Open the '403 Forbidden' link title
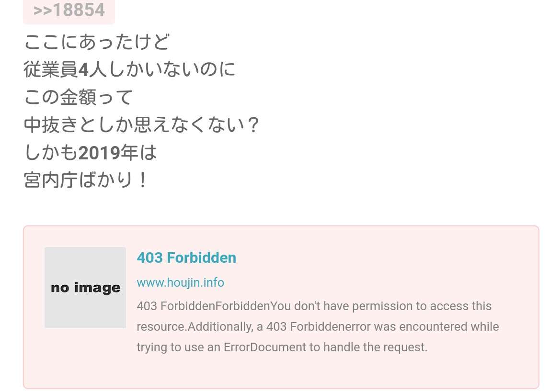Image resolution: width=550 pixels, height=392 pixels. tap(186, 258)
